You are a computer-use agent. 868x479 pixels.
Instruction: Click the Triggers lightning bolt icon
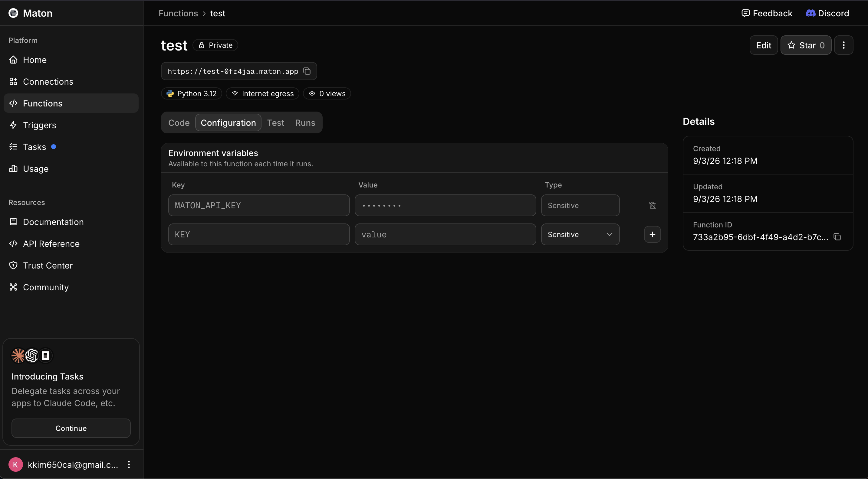click(x=13, y=125)
